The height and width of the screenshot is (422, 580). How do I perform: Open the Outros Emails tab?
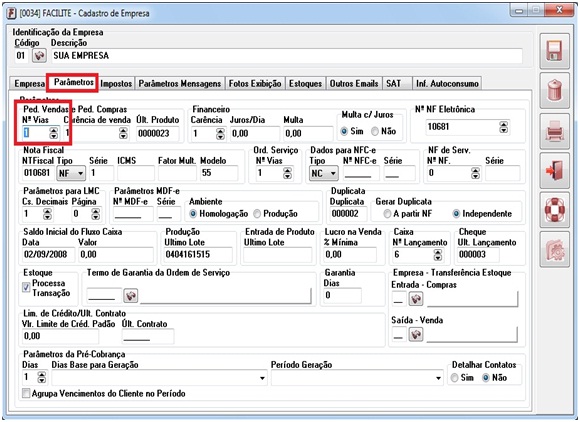(354, 84)
